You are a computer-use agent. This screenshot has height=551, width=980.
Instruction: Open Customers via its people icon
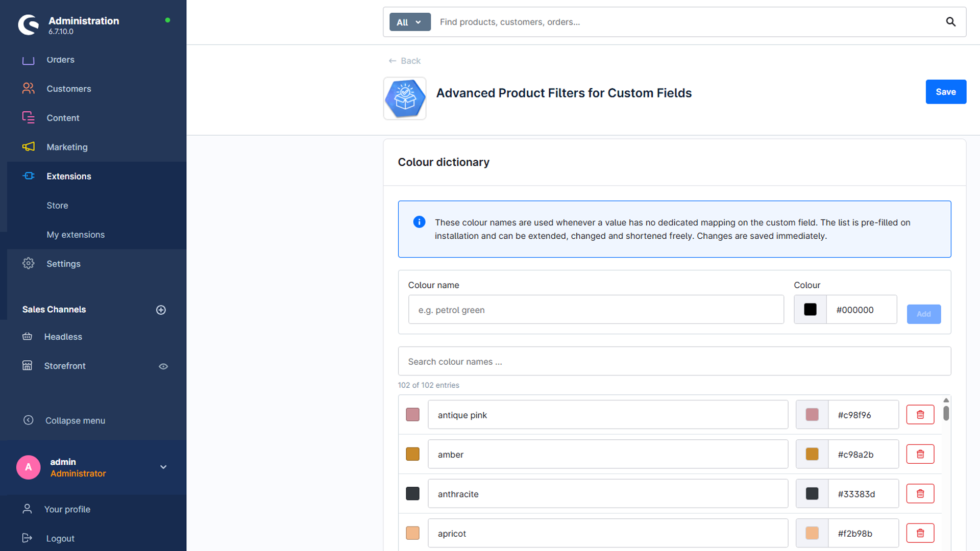(28, 88)
